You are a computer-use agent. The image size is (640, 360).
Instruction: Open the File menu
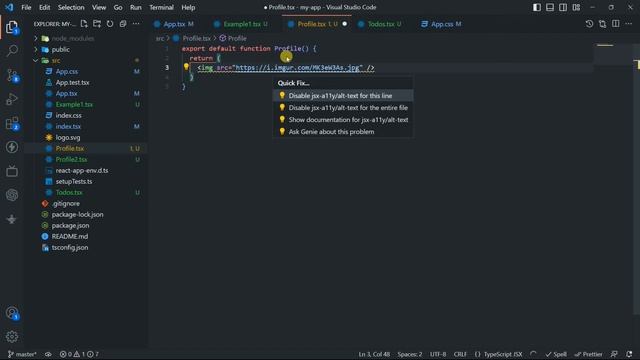(26, 7)
